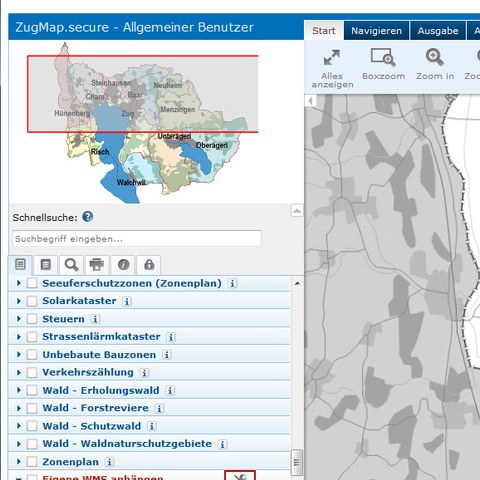Expand the Steuern group
Viewport: 480px width, 480px height.
tap(19, 319)
